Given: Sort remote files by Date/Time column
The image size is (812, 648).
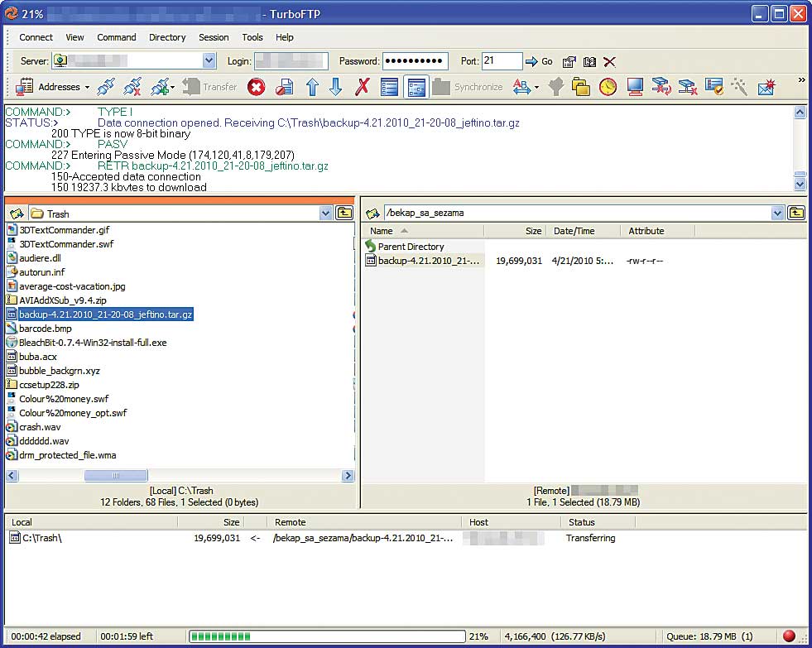Looking at the screenshot, I should [583, 231].
